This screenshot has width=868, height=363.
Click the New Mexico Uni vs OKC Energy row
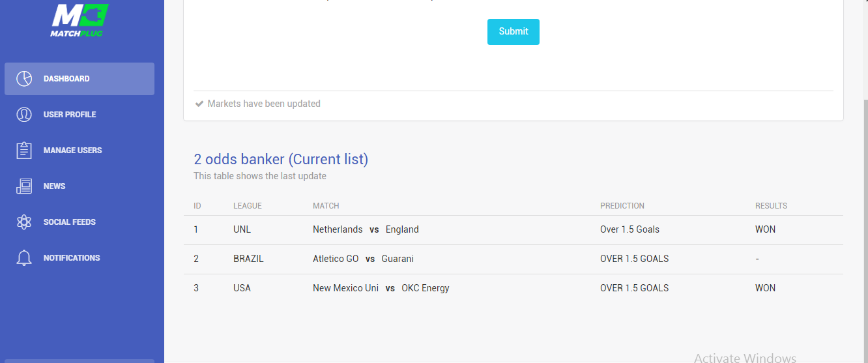[514, 288]
